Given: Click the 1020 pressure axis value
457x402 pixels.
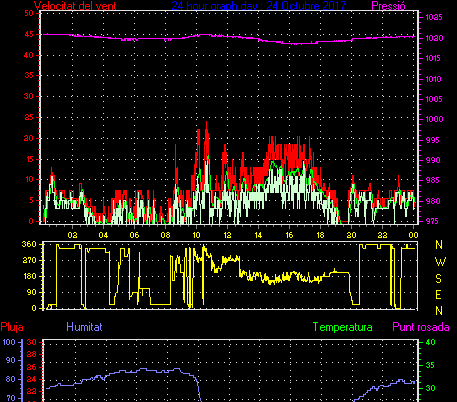Looking at the screenshot, I should (x=434, y=38).
